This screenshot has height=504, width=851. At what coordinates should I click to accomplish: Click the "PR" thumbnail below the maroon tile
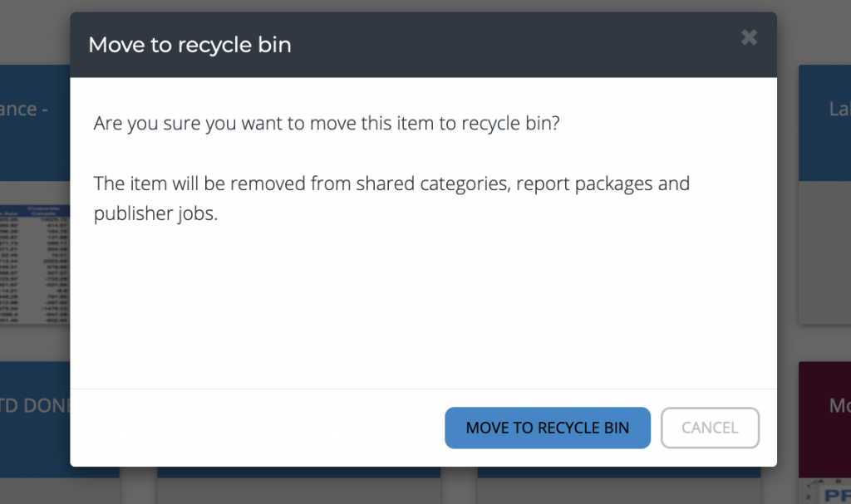click(x=827, y=492)
